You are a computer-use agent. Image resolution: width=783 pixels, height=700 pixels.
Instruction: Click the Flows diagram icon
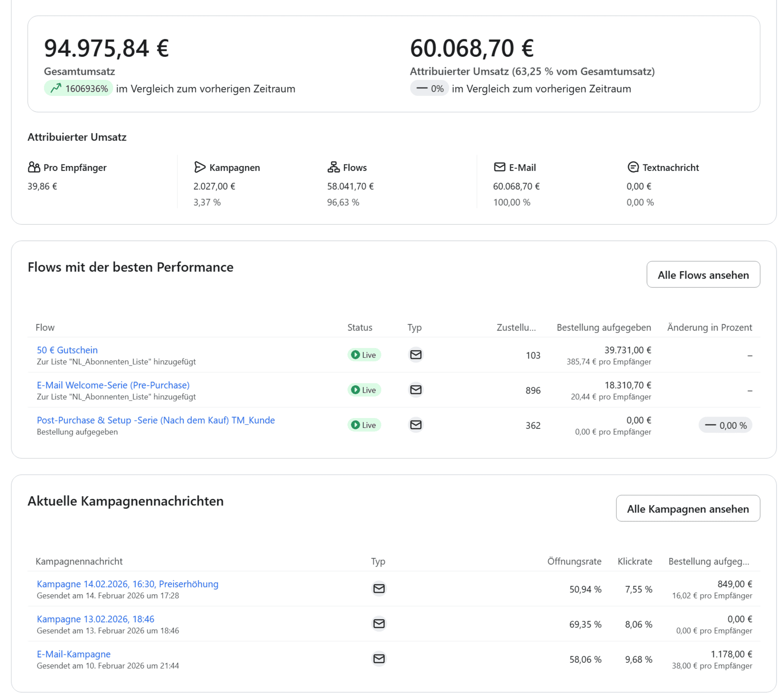coord(333,167)
